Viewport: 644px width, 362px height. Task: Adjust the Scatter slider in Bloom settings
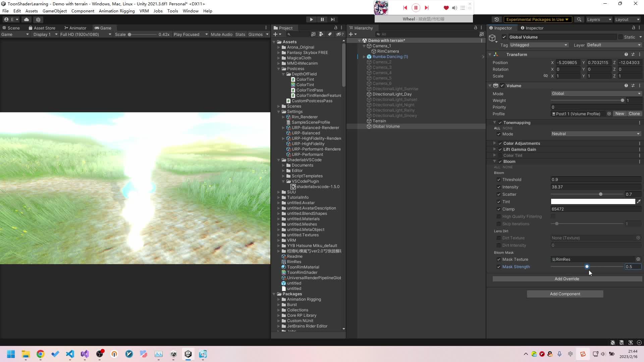[600, 194]
